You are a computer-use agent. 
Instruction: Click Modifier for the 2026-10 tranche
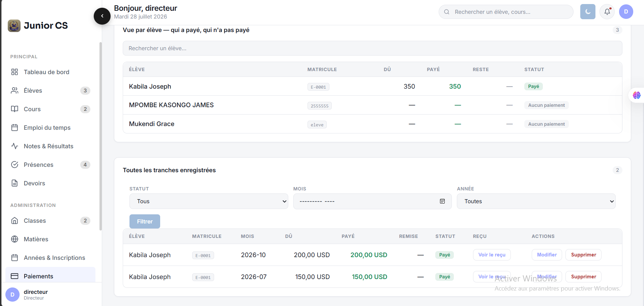click(547, 255)
